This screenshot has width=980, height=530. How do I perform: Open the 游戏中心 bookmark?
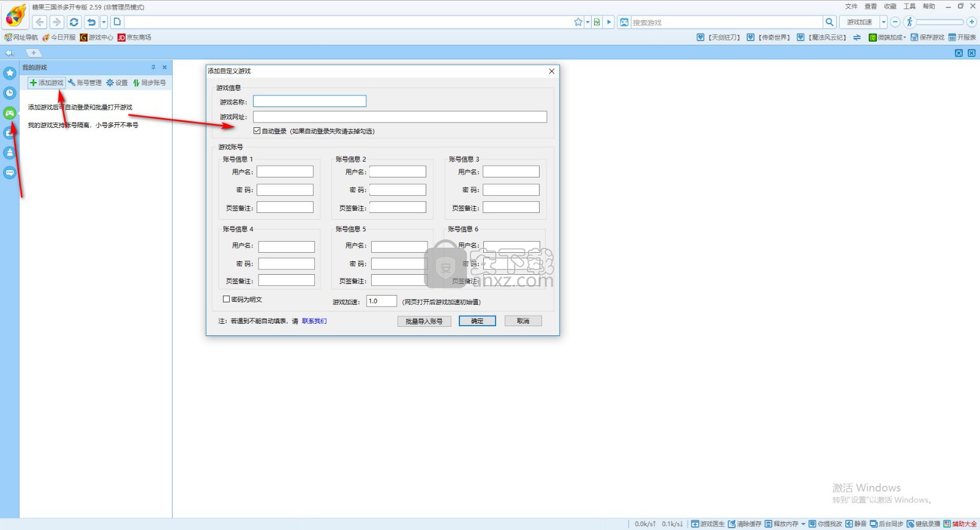97,37
